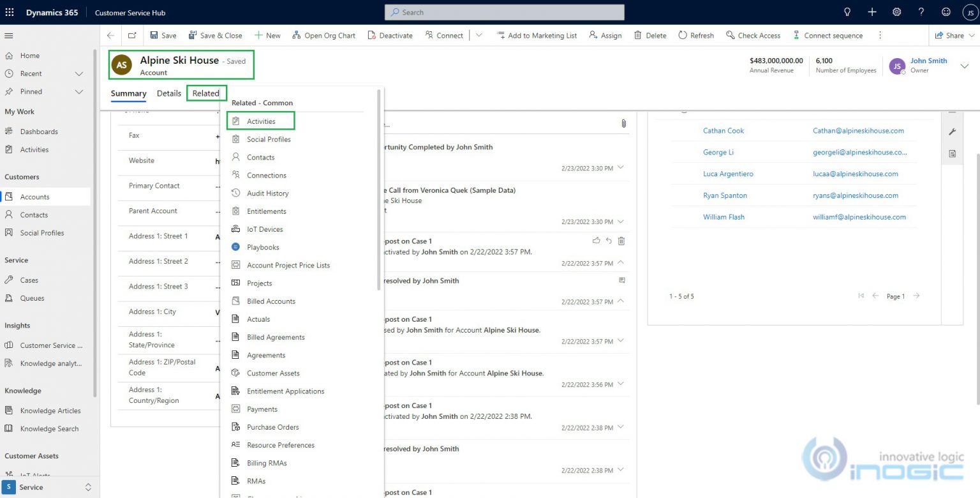Screen dimensions: 980x498
Task: Click the lightbulb icon in the top bar
Action: (x=847, y=11)
